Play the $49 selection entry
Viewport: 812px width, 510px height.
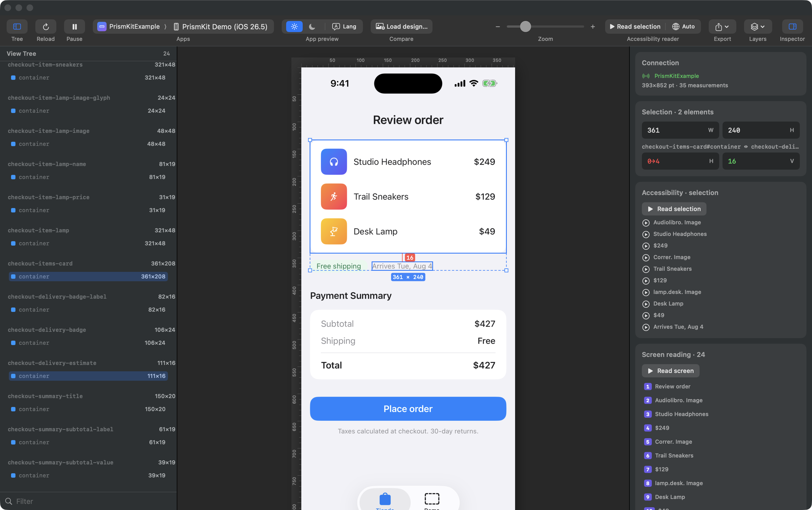coord(646,316)
